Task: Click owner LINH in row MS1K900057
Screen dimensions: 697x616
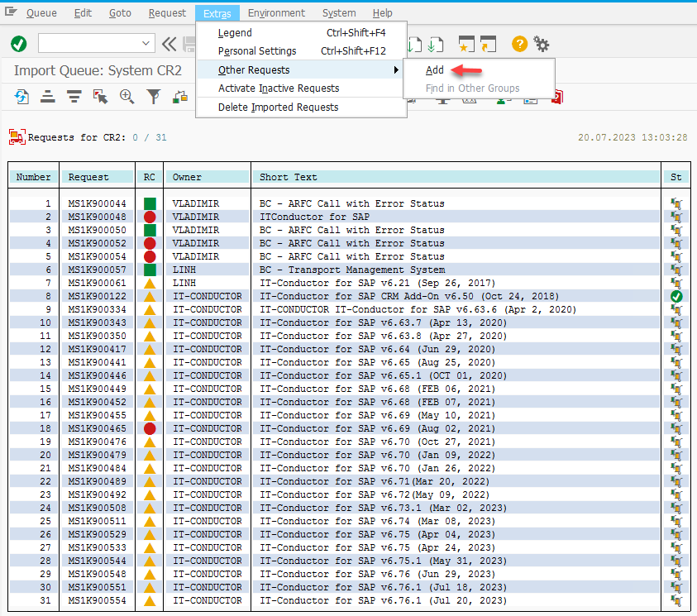Action: pos(184,270)
